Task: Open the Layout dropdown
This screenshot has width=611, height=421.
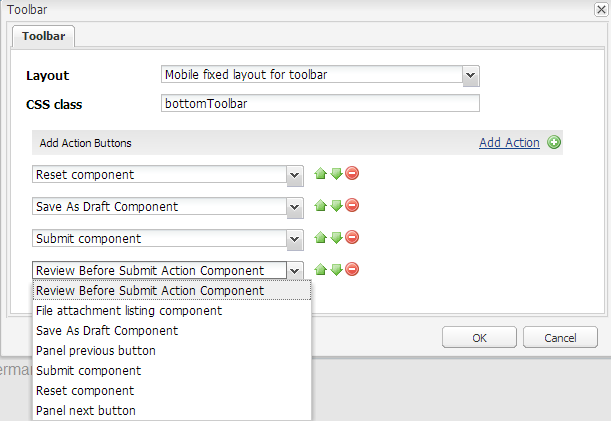Action: tap(471, 75)
